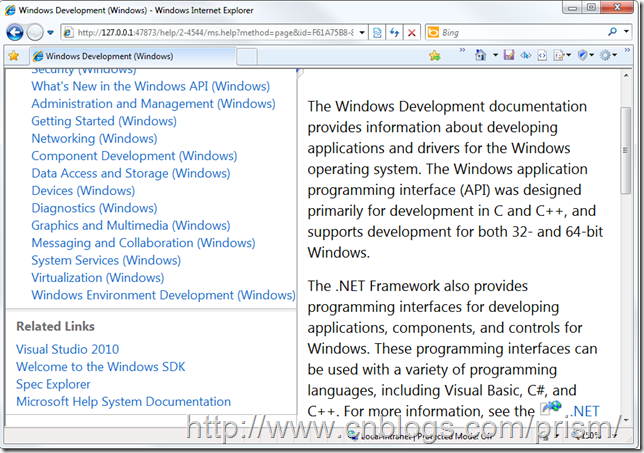644x453 pixels.
Task: Open Component Development (Windows) link
Action: [134, 156]
